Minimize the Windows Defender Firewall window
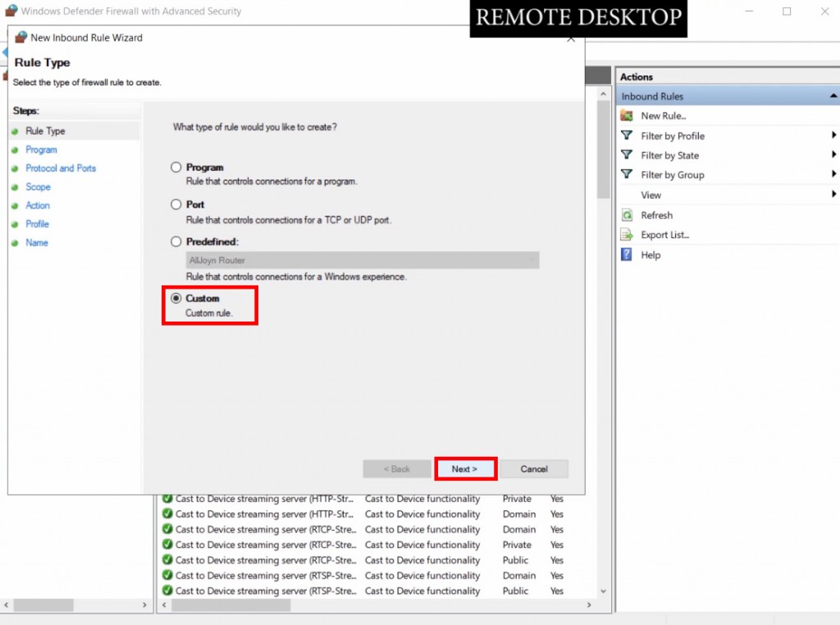The height and width of the screenshot is (625, 840). tap(749, 11)
